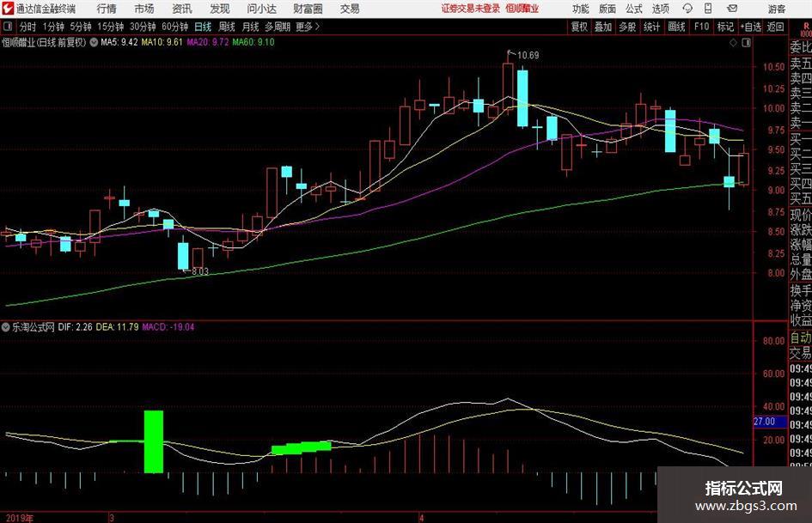Add the stock with +自选 button
The height and width of the screenshot is (523, 812).
click(750, 27)
